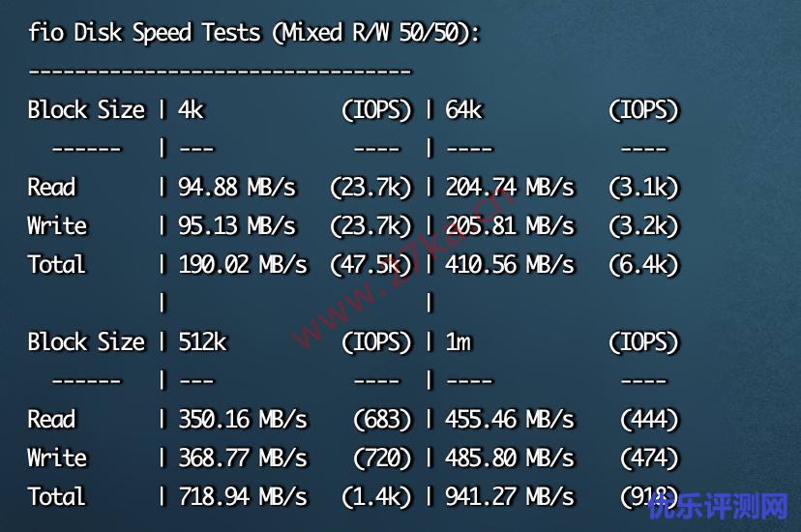This screenshot has height=532, width=801.
Task: Click the 1m block size header
Action: (x=458, y=342)
